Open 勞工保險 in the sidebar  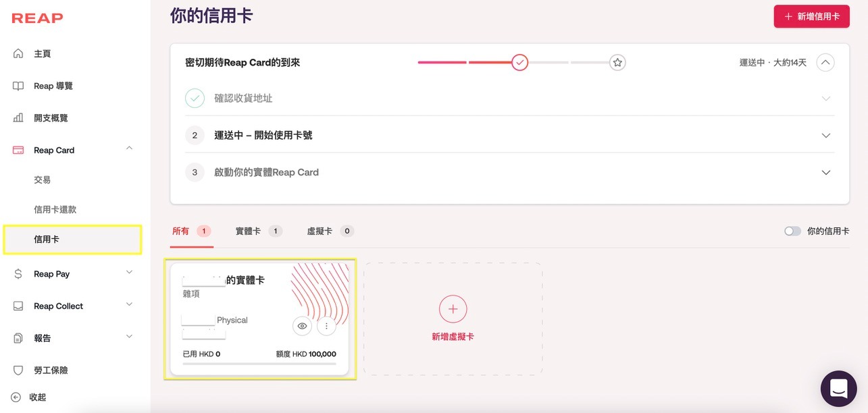[51, 370]
